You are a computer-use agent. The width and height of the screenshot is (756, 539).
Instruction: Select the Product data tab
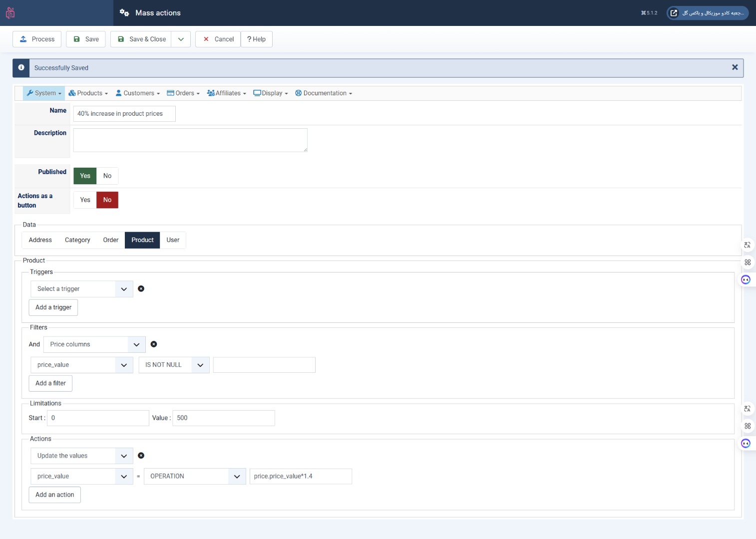point(142,240)
